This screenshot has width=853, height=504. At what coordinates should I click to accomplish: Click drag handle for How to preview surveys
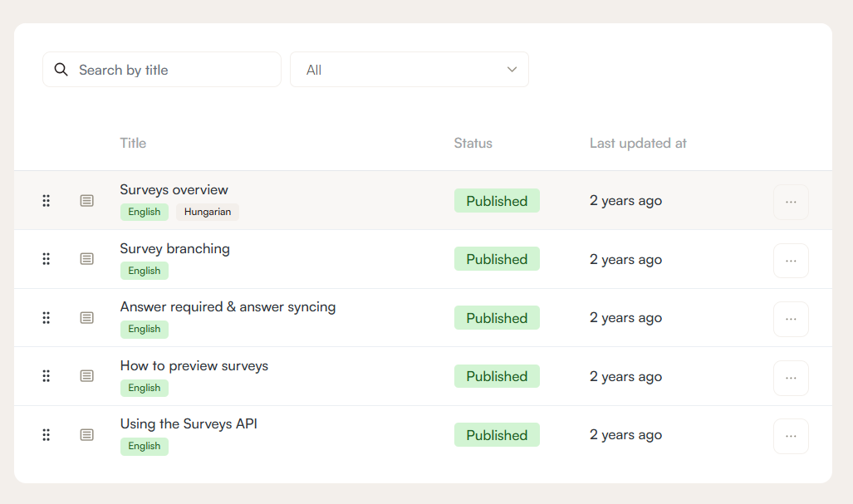click(x=47, y=376)
